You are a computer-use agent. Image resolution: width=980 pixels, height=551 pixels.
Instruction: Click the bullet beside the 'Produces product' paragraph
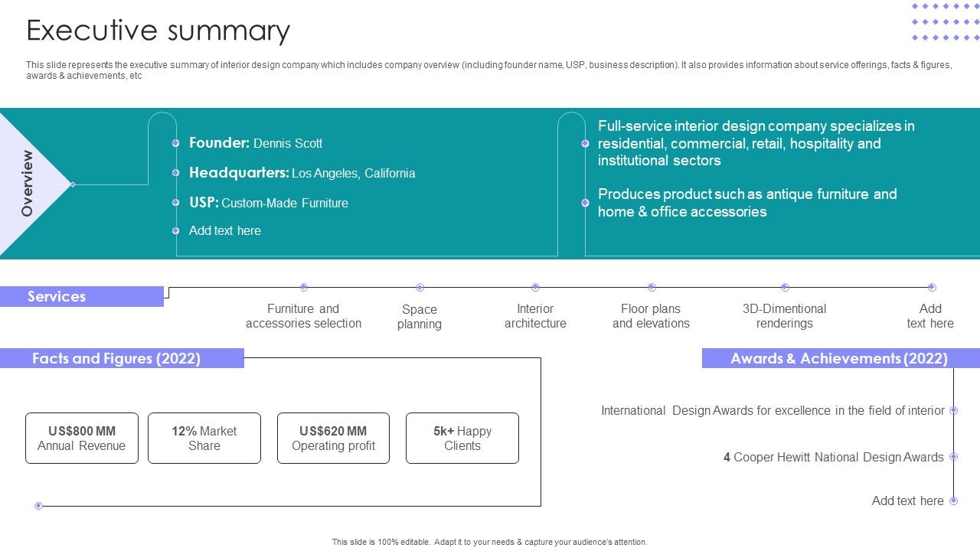click(x=585, y=203)
